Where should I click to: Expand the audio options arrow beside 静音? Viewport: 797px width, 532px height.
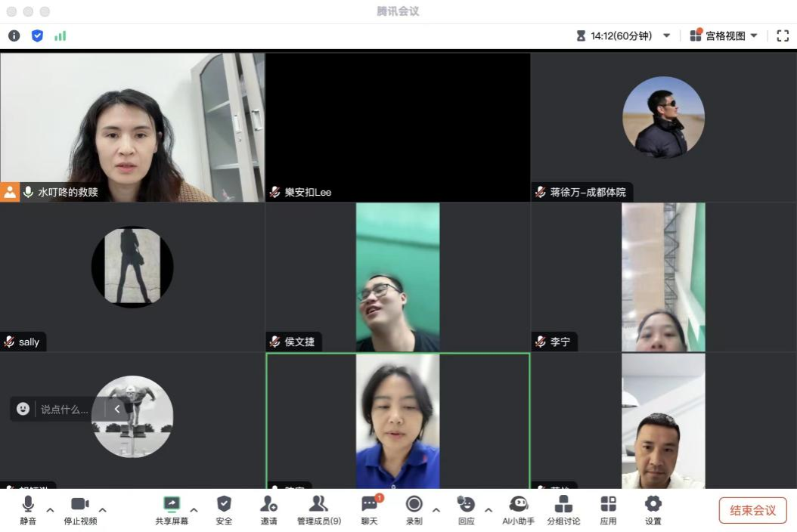[x=50, y=510]
